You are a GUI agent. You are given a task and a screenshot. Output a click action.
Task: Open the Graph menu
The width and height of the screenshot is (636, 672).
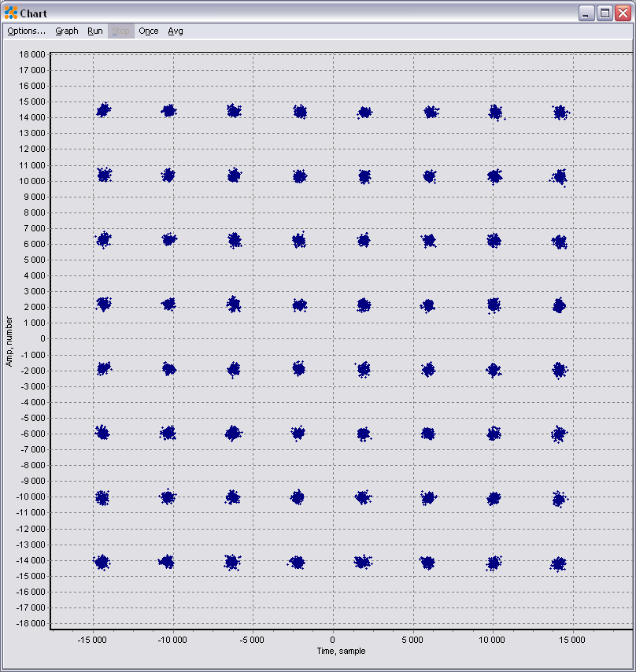(67, 31)
